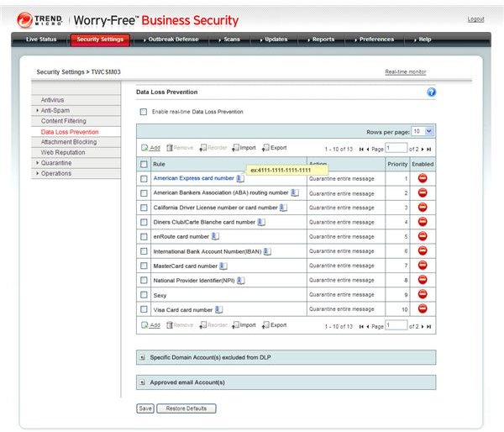Open the Outbreak Defense menu

pyautogui.click(x=173, y=40)
